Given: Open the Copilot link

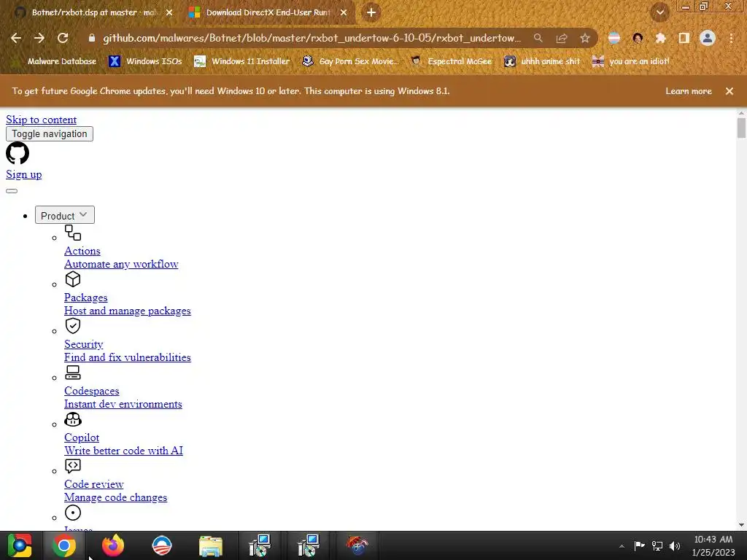Looking at the screenshot, I should tap(82, 437).
